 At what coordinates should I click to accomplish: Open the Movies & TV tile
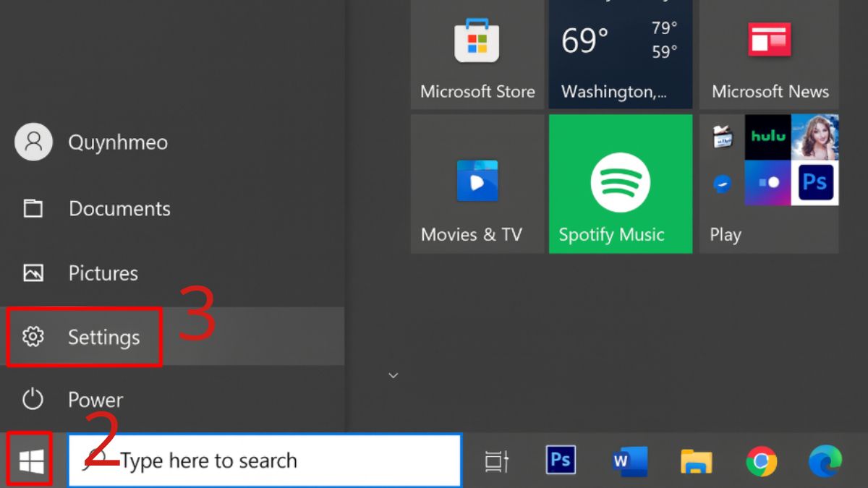coord(477,184)
